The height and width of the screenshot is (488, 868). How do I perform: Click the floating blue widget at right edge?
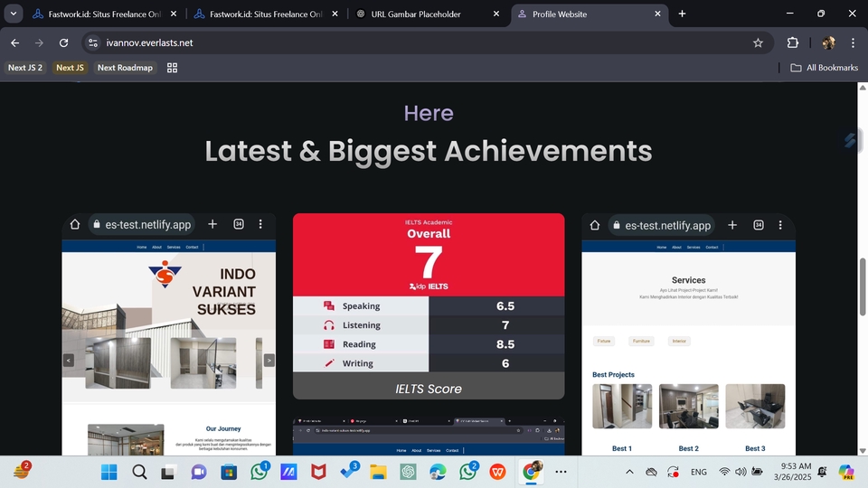pyautogui.click(x=850, y=141)
